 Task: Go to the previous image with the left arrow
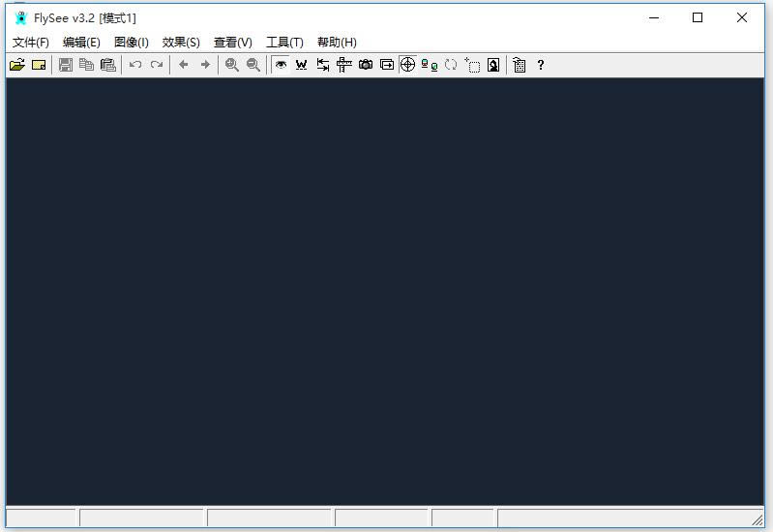(184, 65)
